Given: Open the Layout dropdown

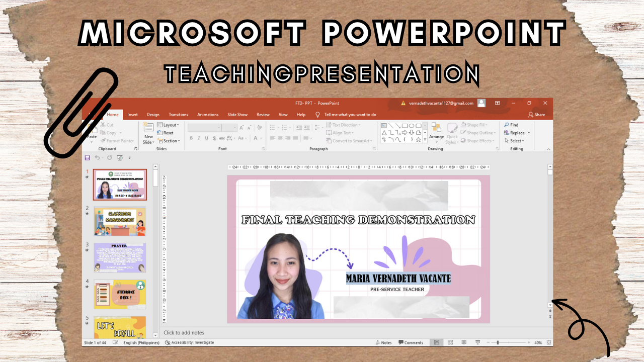Looking at the screenshot, I should pos(168,125).
